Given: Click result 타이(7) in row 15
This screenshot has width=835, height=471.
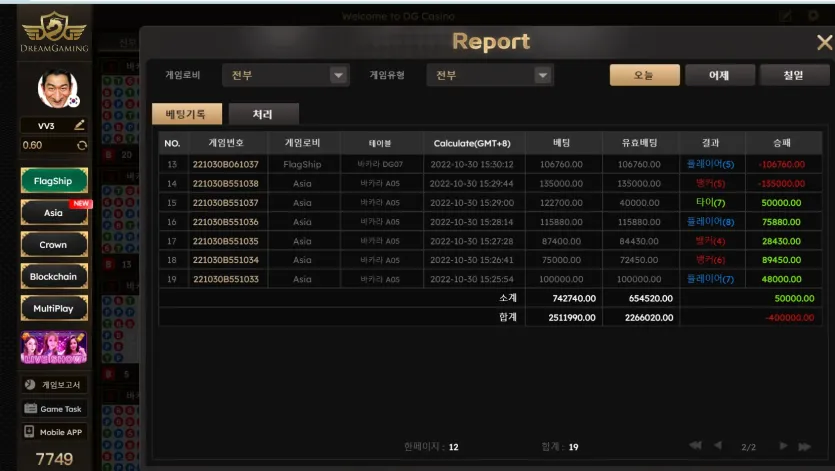Looking at the screenshot, I should tap(710, 202).
